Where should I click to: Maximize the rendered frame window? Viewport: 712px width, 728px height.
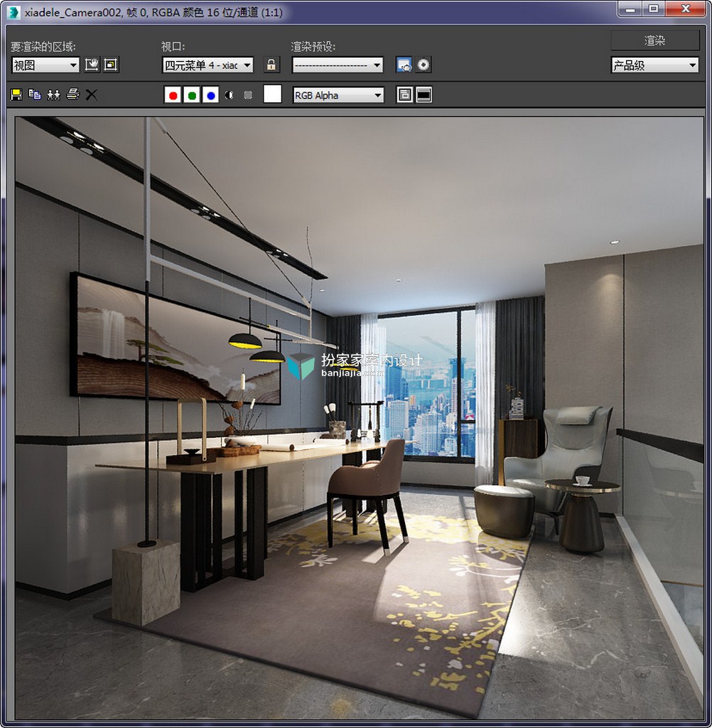coord(654,9)
